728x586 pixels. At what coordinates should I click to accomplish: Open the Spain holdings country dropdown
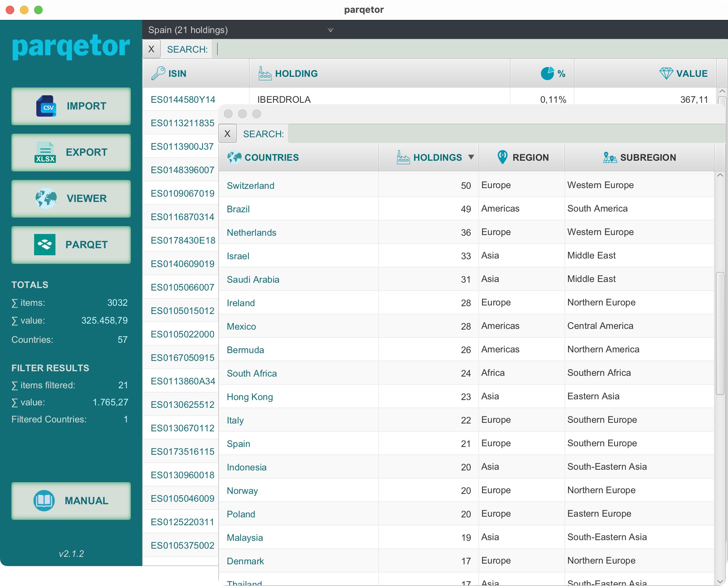tap(330, 30)
